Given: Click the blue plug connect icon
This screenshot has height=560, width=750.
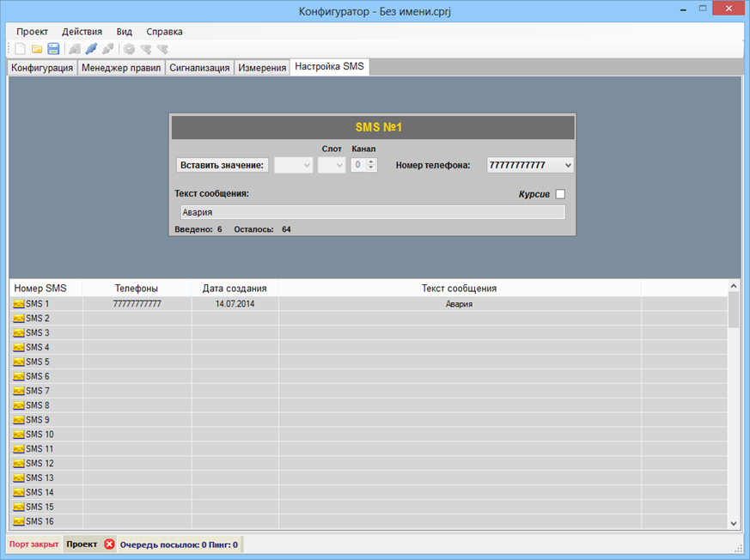Looking at the screenshot, I should pyautogui.click(x=91, y=49).
